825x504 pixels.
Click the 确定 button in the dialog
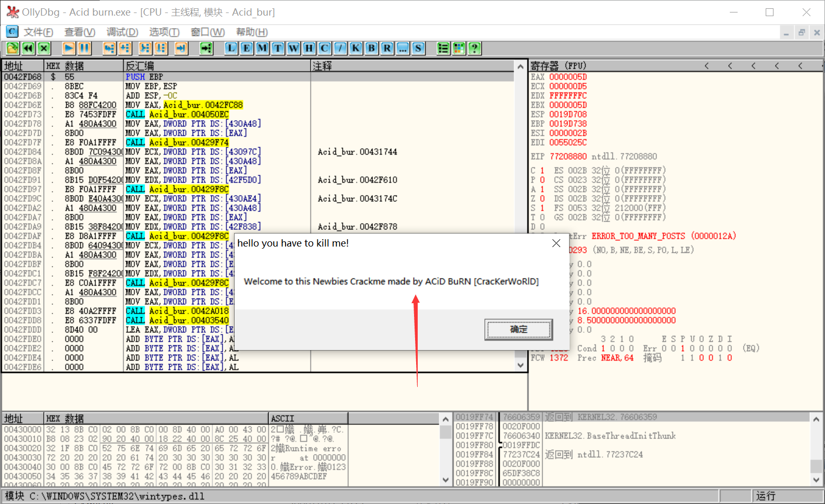[519, 329]
